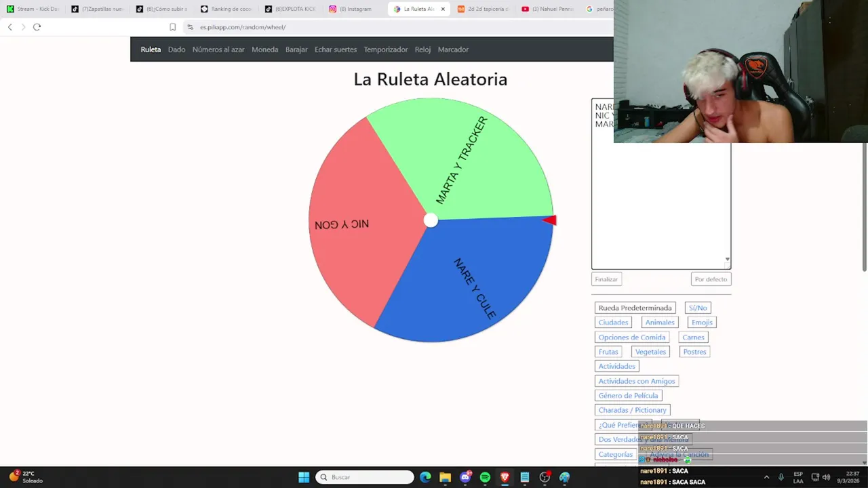Click the red pointer arrow on the wheel

(x=550, y=220)
